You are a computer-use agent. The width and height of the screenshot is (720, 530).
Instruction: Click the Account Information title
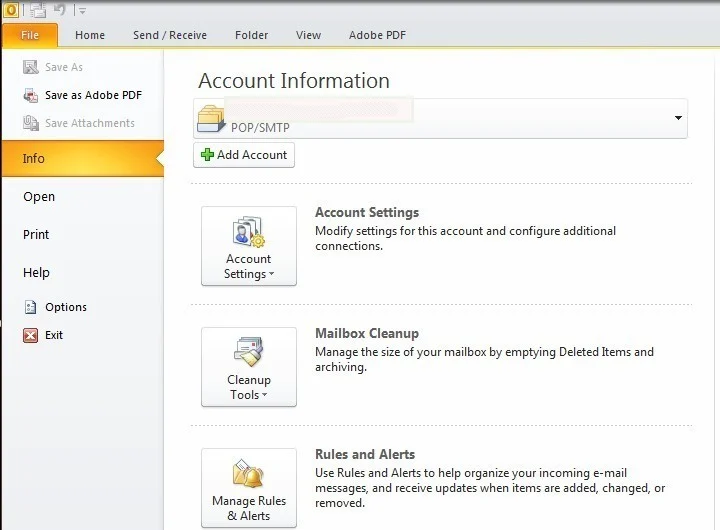[294, 81]
